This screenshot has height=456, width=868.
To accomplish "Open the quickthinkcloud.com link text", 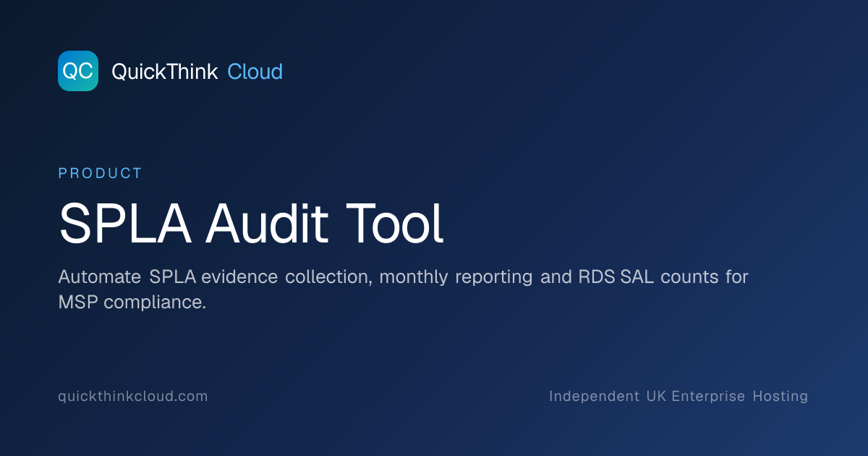I will (x=133, y=397).
